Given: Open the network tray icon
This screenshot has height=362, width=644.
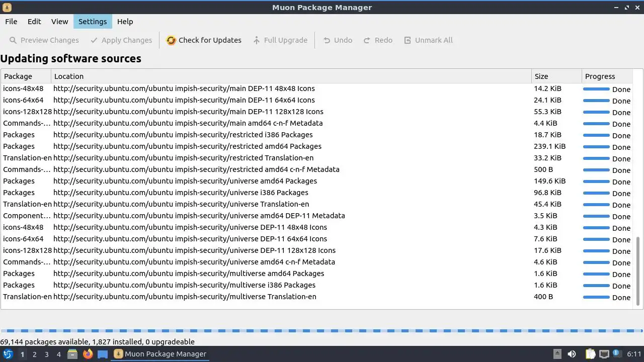Looking at the screenshot, I should [x=604, y=354].
